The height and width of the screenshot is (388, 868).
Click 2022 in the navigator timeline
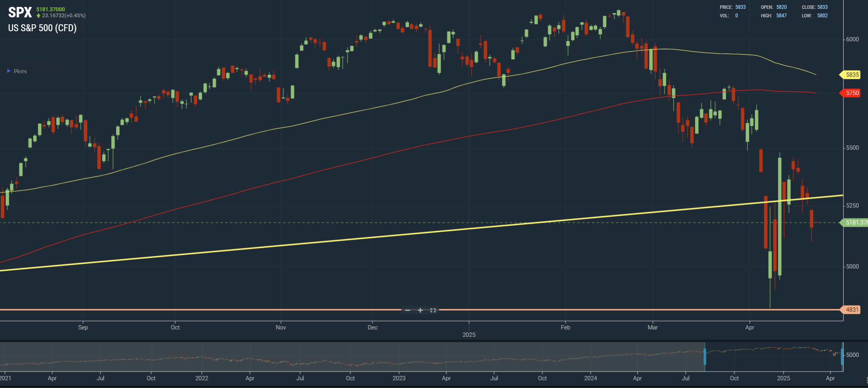[202, 378]
